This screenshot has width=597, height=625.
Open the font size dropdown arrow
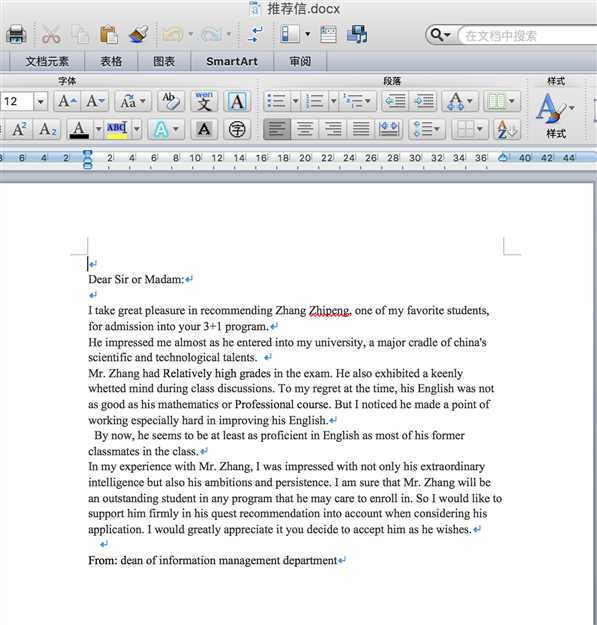41,102
